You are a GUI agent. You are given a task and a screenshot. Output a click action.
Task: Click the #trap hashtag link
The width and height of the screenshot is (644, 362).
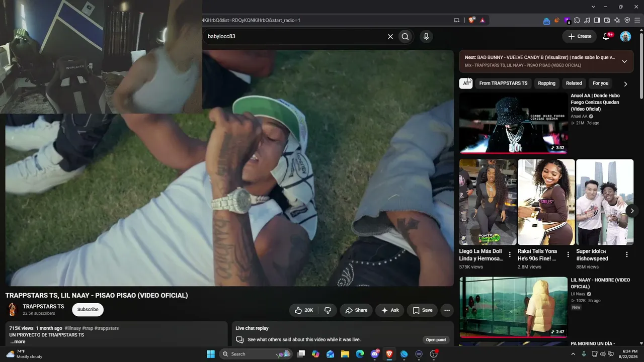point(87,328)
